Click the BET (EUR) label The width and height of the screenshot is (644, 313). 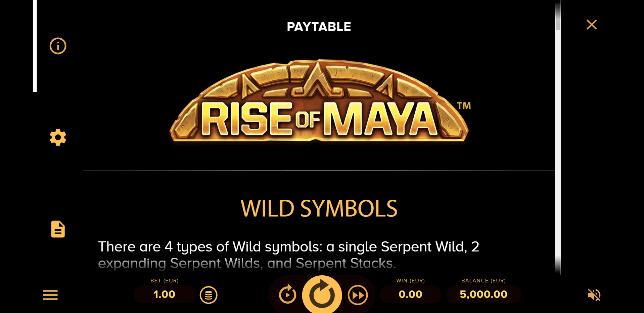click(x=164, y=281)
